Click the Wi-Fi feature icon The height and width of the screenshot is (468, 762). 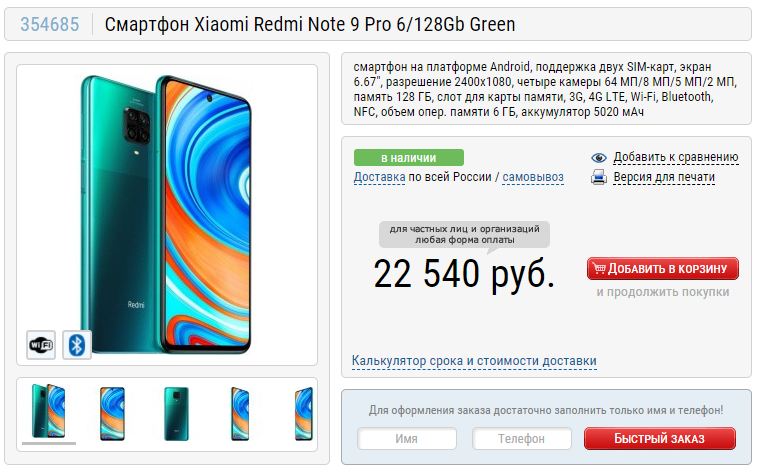pyautogui.click(x=41, y=346)
